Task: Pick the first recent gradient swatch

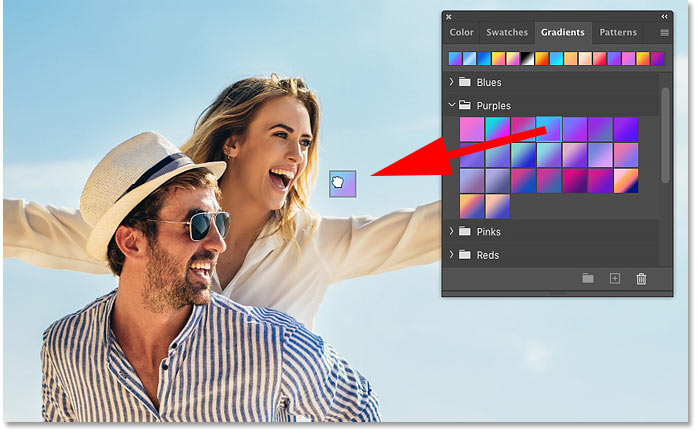Action: 455,58
